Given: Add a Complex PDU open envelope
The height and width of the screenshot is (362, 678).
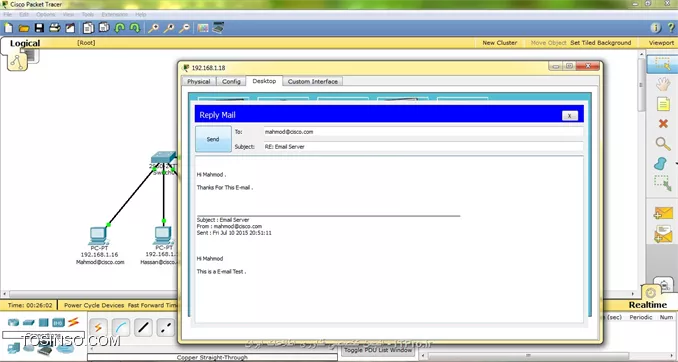Looking at the screenshot, I should pyautogui.click(x=663, y=234).
